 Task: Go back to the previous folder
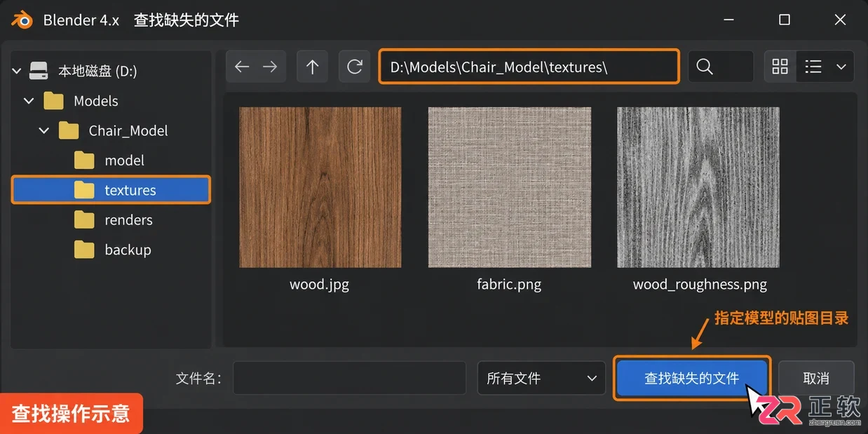pyautogui.click(x=242, y=67)
